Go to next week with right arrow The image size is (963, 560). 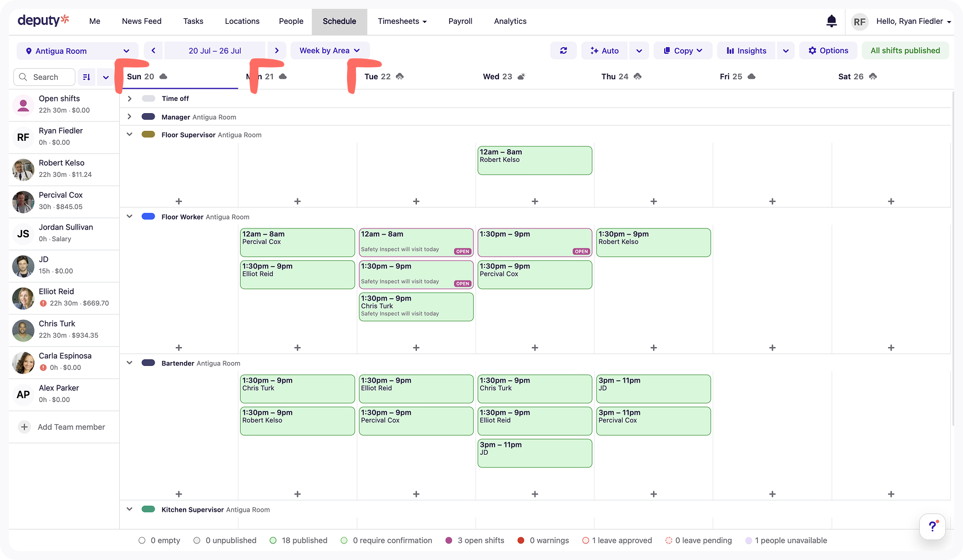point(277,50)
